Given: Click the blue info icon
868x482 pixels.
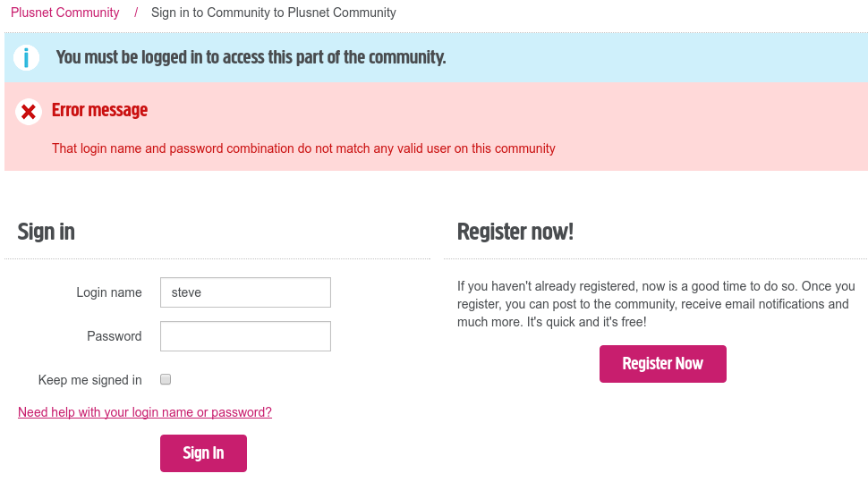Looking at the screenshot, I should coord(28,58).
